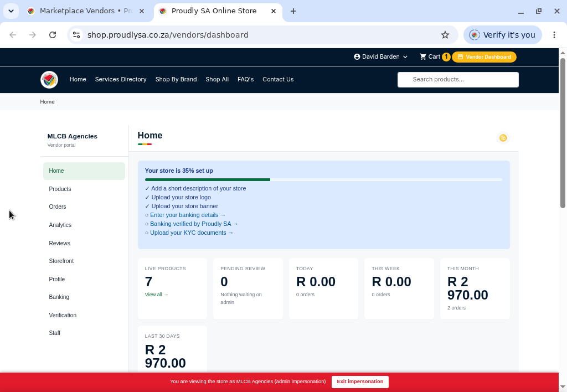This screenshot has width=567, height=392.
Task: Open the Contact Us page
Action: click(x=278, y=80)
